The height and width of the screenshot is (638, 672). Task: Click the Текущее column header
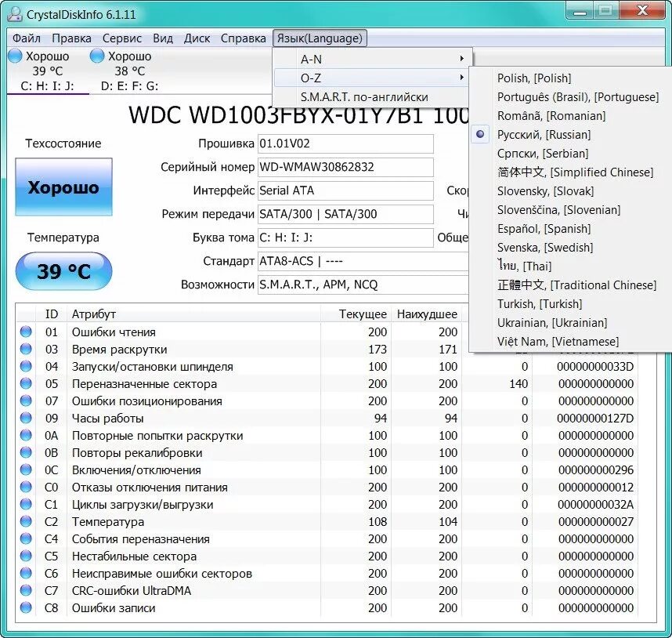[x=356, y=314]
